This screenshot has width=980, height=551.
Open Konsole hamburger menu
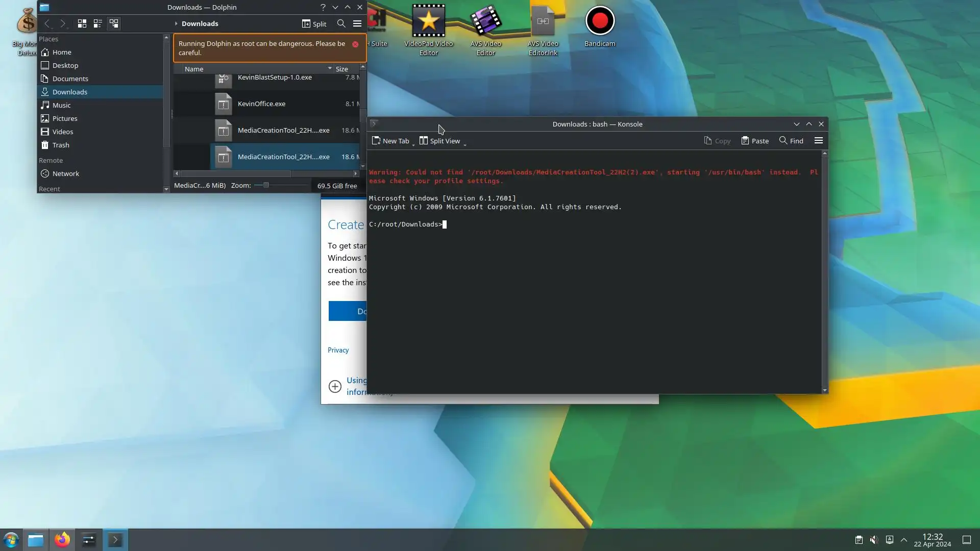[x=818, y=141]
